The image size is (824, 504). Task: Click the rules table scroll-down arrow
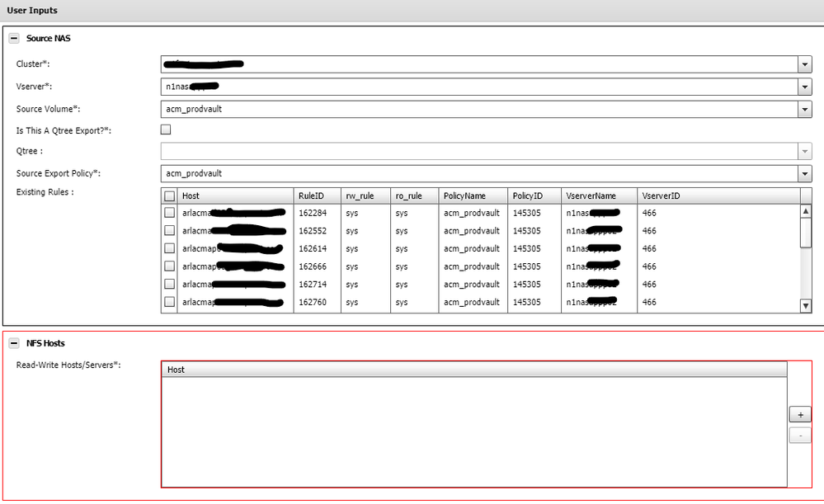pos(806,305)
